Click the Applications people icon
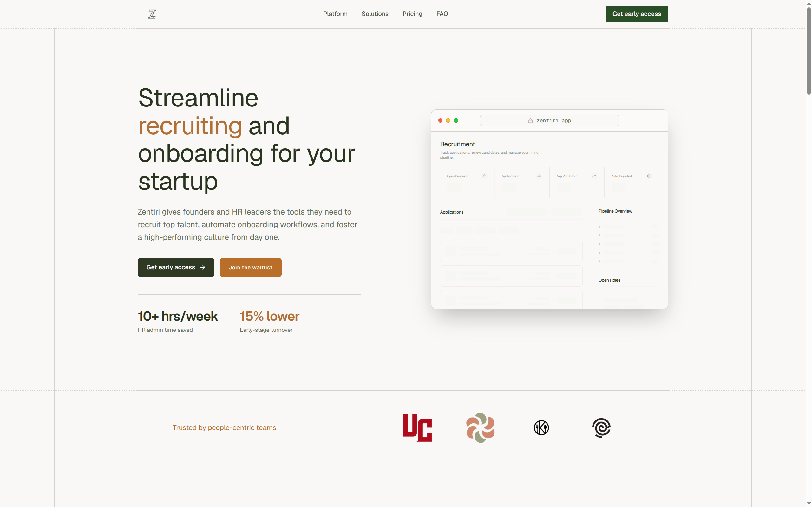The height and width of the screenshot is (507, 812). [539, 176]
